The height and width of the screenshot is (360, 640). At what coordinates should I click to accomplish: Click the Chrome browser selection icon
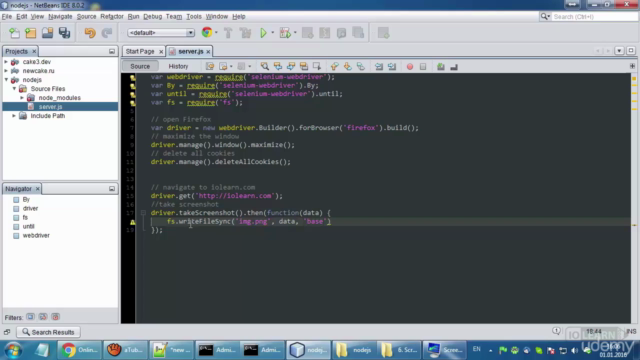click(x=207, y=33)
